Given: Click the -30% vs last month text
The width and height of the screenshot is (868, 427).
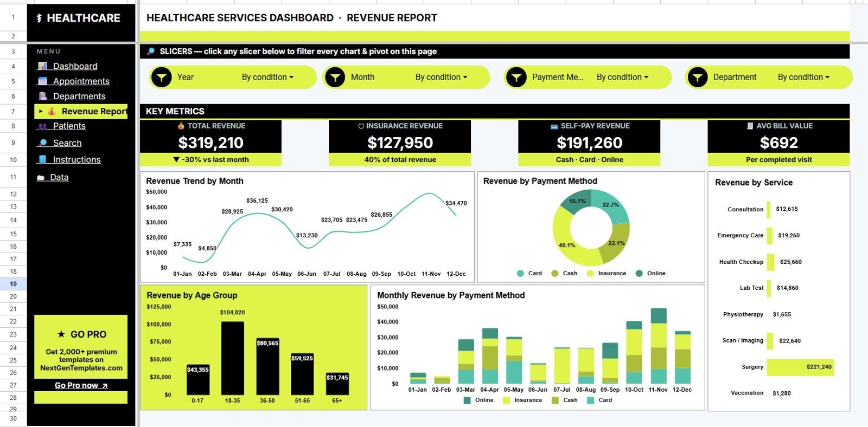Looking at the screenshot, I should click(x=210, y=160).
